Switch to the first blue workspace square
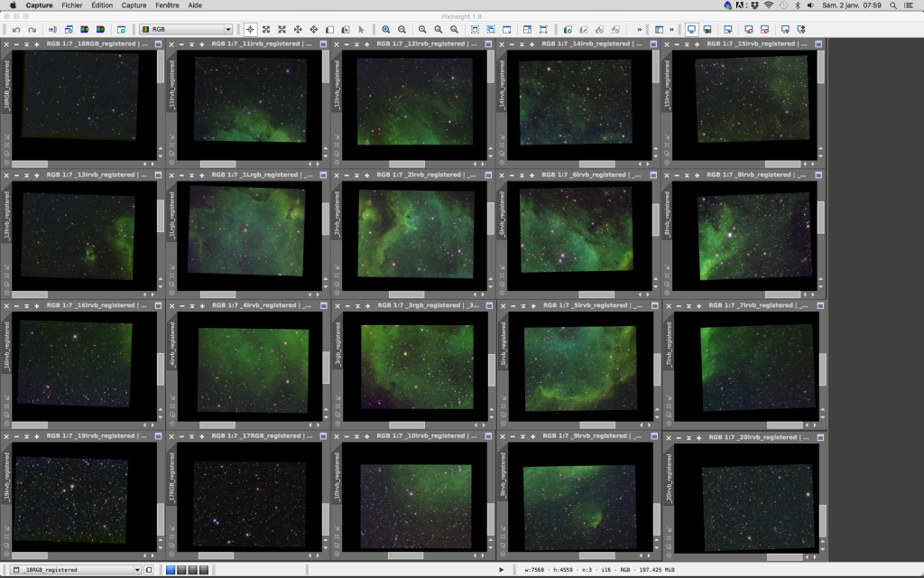 click(x=171, y=570)
